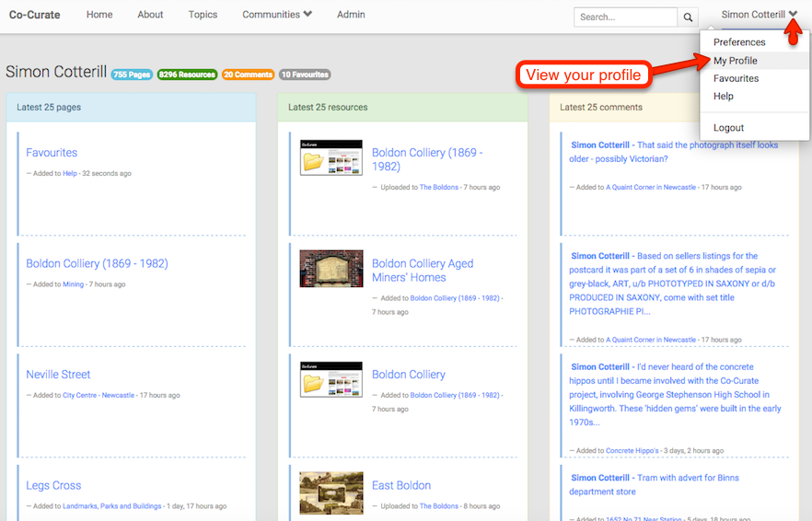The image size is (812, 521).
Task: Open Boldon Colliery Aged Miners' Homes thumbnail
Action: tap(331, 269)
